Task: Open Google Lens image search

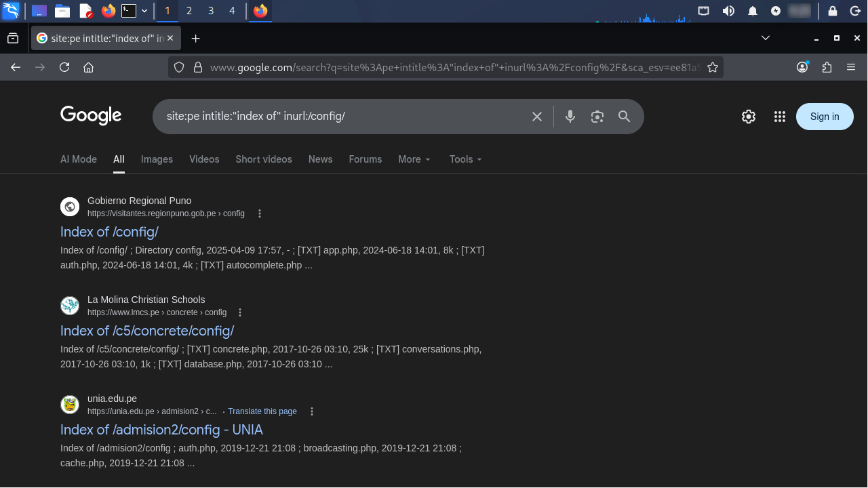Action: [x=597, y=117]
